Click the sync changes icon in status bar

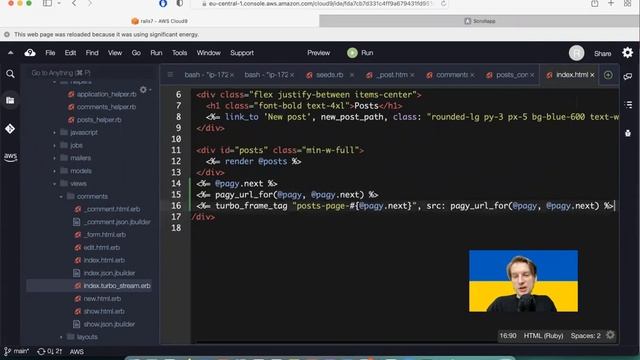(x=41, y=351)
